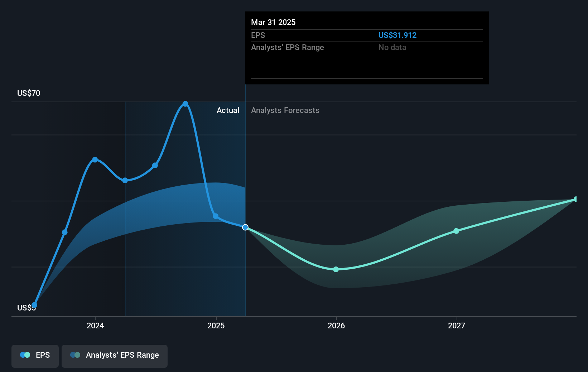Click the US$70 y-axis label
This screenshot has width=588, height=372.
(x=29, y=93)
